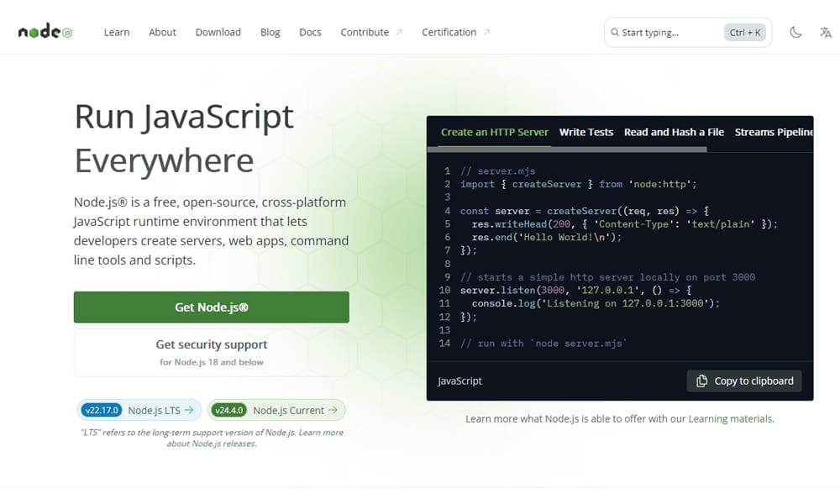
Task: Open the language selector icon
Action: coord(825,32)
